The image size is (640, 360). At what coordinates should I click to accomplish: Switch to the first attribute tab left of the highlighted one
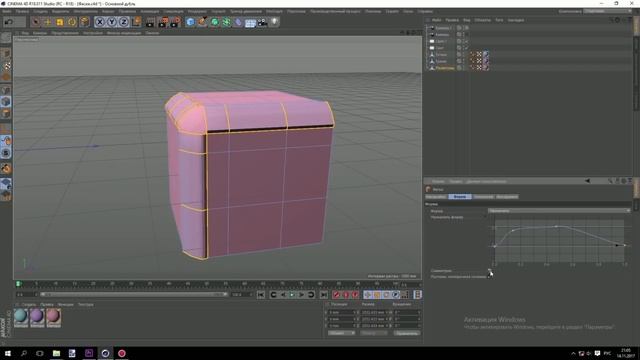point(436,196)
